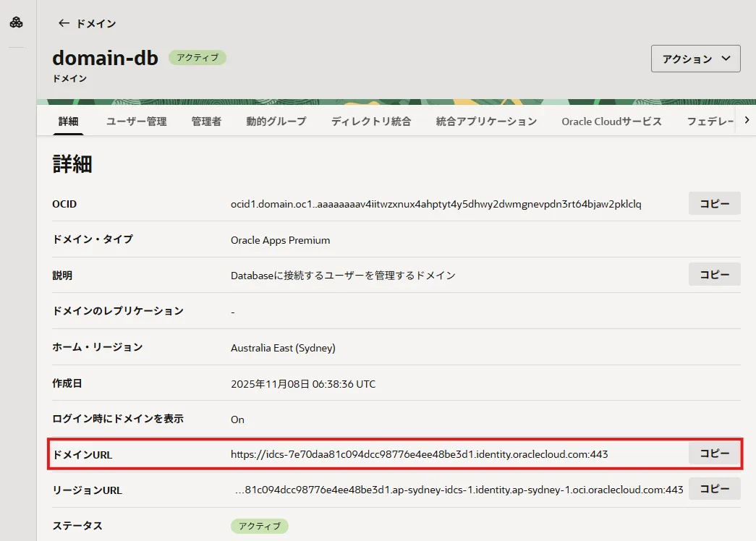Copy the OCID value
Screen dimensions: 756x541
pyautogui.click(x=714, y=203)
